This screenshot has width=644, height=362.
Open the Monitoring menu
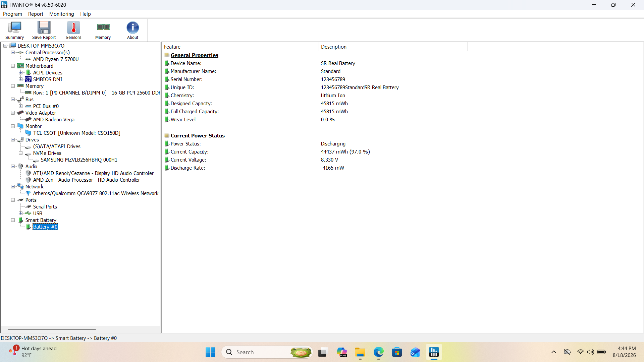61,14
